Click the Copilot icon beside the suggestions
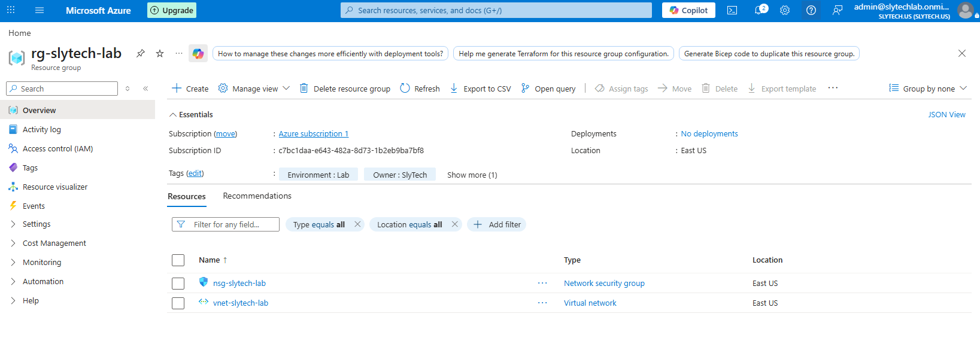The image size is (980, 341). pos(198,54)
